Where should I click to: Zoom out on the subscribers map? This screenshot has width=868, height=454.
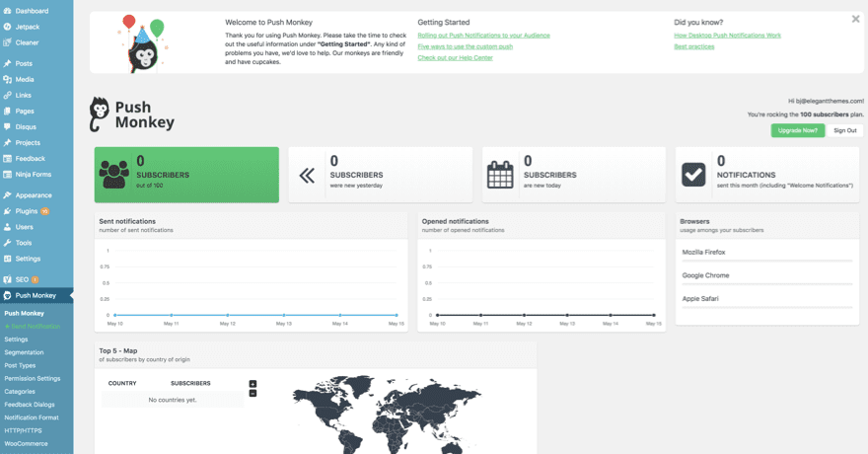coord(253,393)
